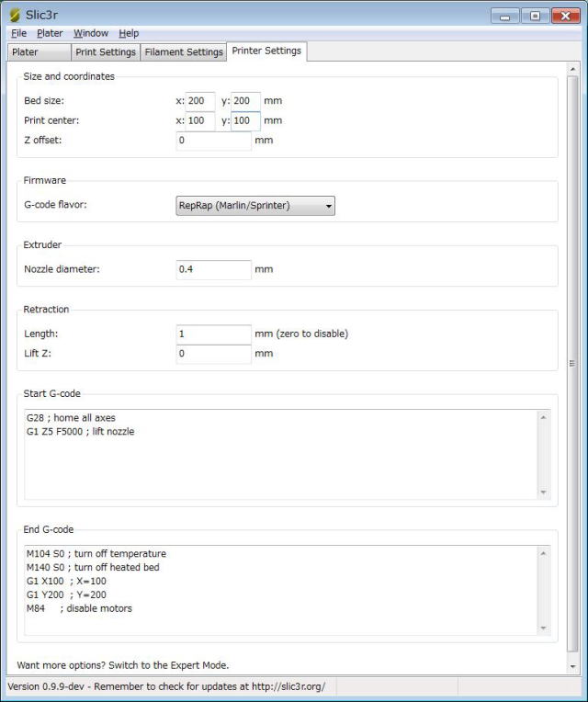Click the 'G1 X100 ; X=100' line
This screenshot has height=702, width=588.
coord(66,581)
